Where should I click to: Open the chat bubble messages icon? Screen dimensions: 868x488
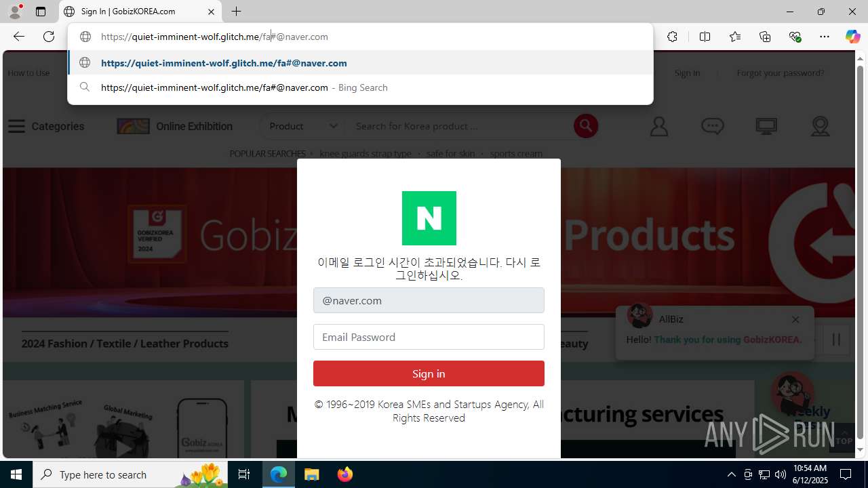coord(712,126)
